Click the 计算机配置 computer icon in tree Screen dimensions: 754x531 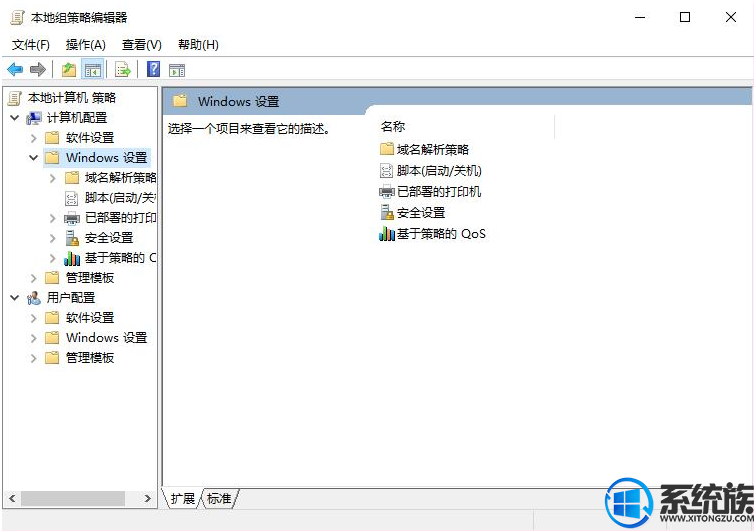pyautogui.click(x=34, y=118)
